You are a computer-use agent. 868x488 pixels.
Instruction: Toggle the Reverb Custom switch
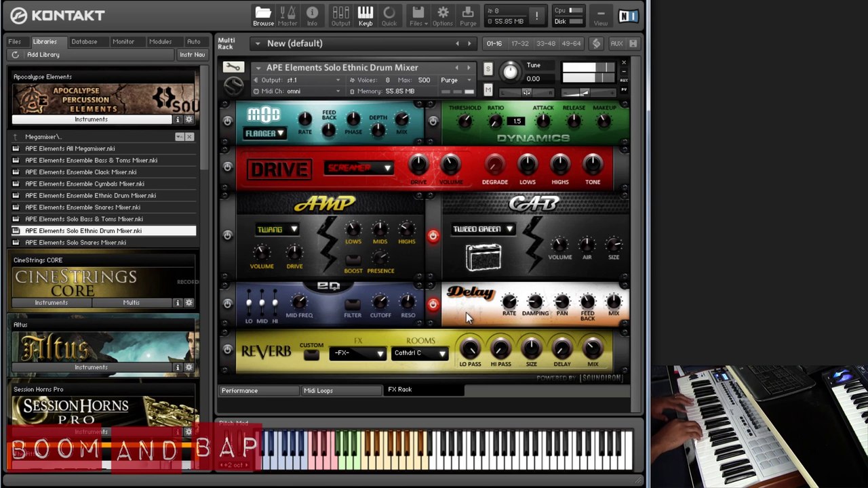311,355
